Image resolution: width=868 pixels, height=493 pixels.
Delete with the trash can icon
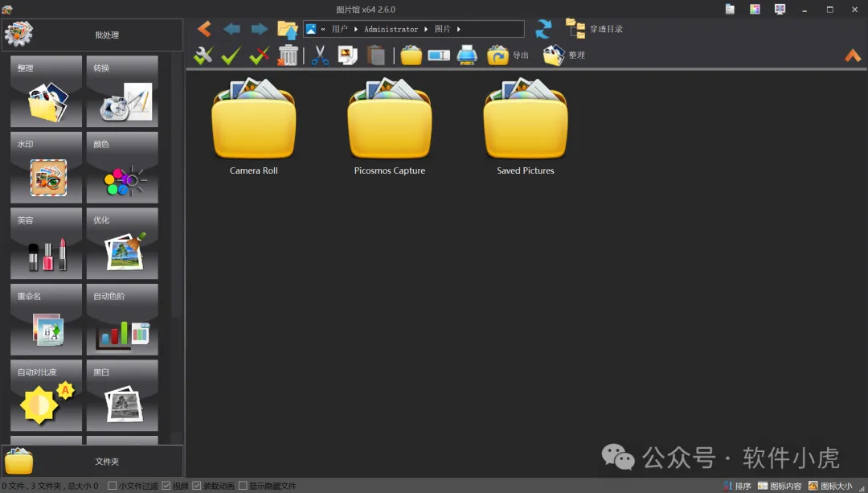pos(288,55)
